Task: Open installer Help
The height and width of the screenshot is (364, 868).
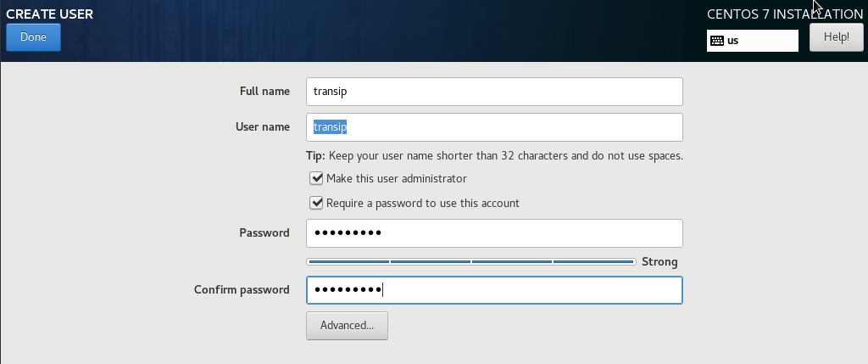Action: pyautogui.click(x=836, y=37)
